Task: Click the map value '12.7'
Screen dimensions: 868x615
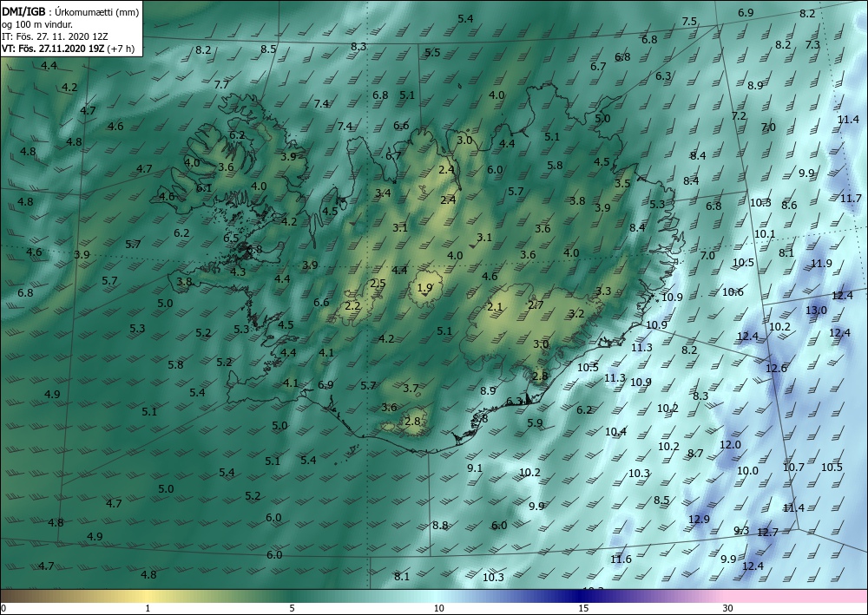Action: tap(768, 532)
